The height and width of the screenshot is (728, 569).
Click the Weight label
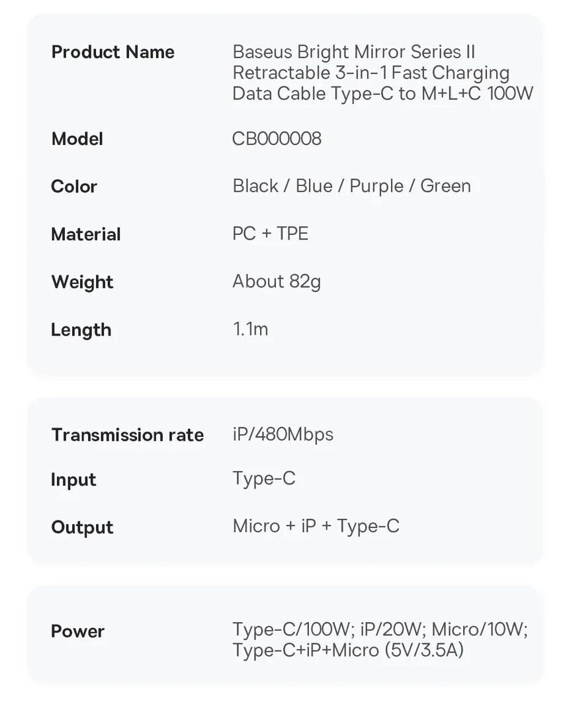coord(82,282)
